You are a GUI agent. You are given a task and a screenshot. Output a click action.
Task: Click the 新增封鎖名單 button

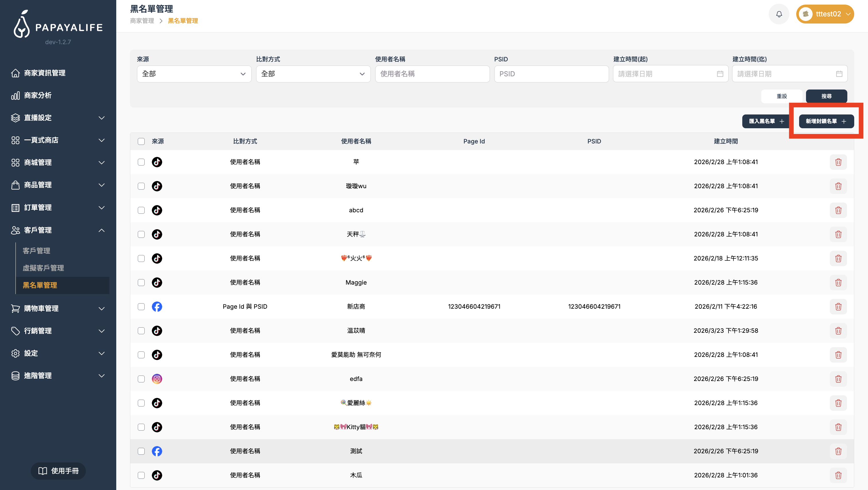[x=826, y=121]
